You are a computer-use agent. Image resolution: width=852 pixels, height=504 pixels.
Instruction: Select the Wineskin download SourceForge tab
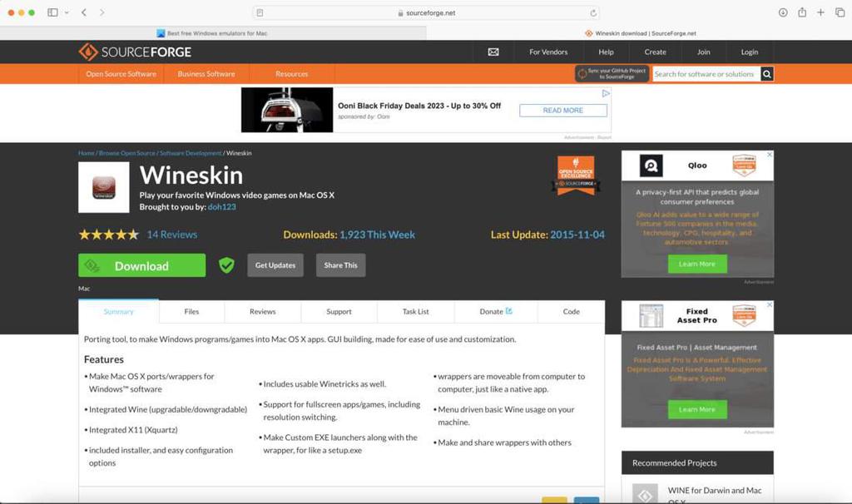(x=640, y=33)
